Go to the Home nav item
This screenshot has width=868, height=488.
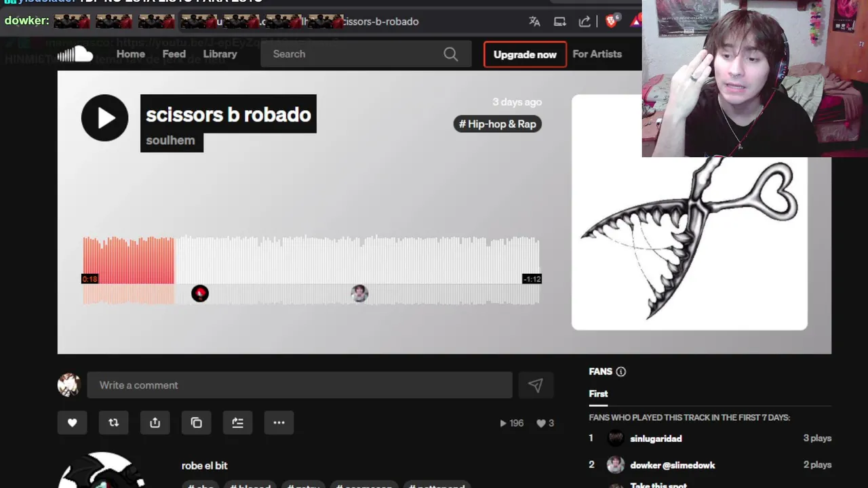tap(130, 54)
